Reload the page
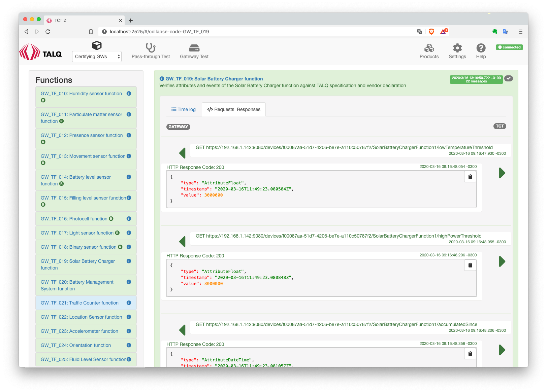The height and width of the screenshot is (392, 547). point(48,32)
